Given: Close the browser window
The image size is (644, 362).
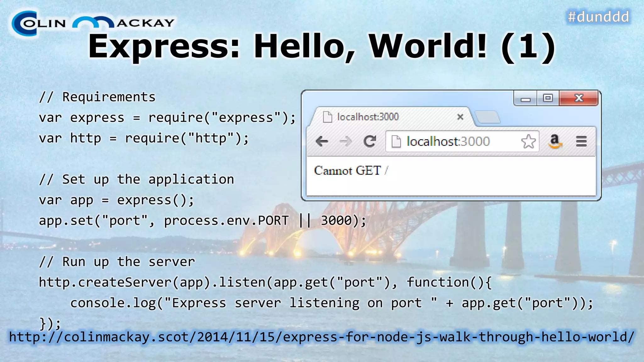Looking at the screenshot, I should (579, 98).
